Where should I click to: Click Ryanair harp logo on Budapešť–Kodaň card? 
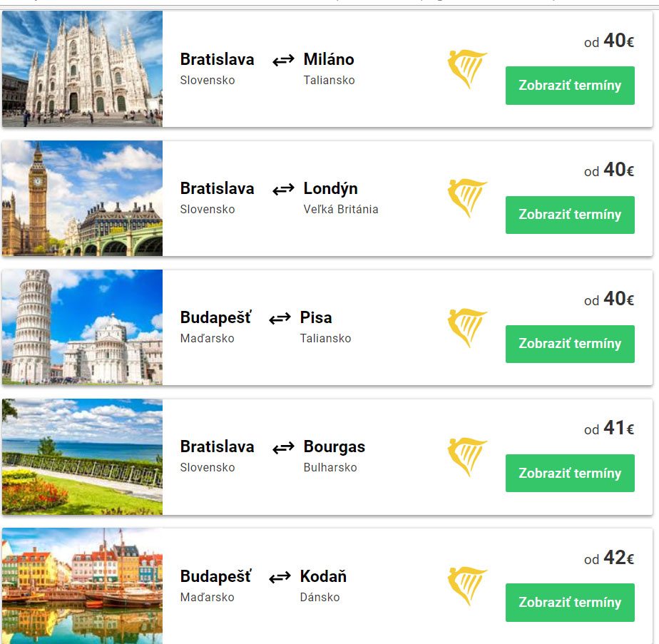pos(466,586)
